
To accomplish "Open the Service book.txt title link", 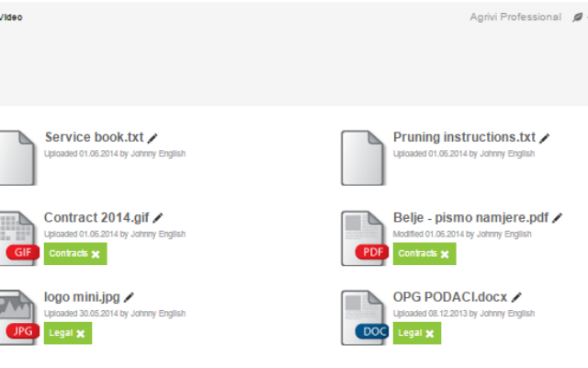I will (x=94, y=137).
